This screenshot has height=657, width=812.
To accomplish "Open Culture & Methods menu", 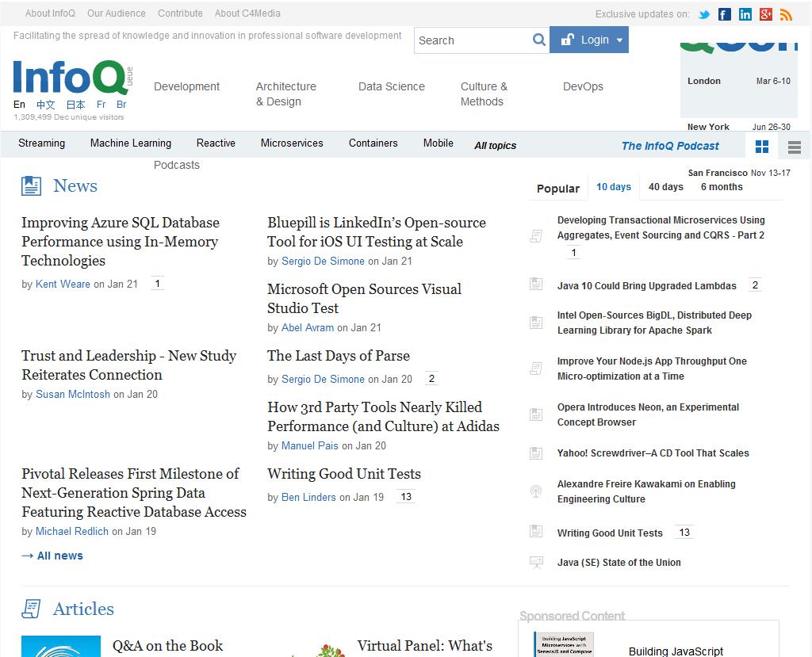I will coord(484,94).
